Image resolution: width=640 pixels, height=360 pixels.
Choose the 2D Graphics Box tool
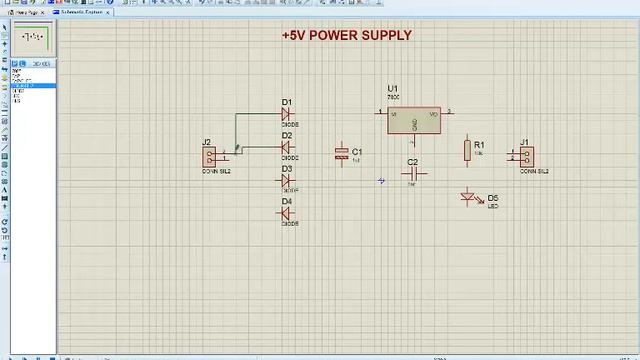[x=4, y=156]
